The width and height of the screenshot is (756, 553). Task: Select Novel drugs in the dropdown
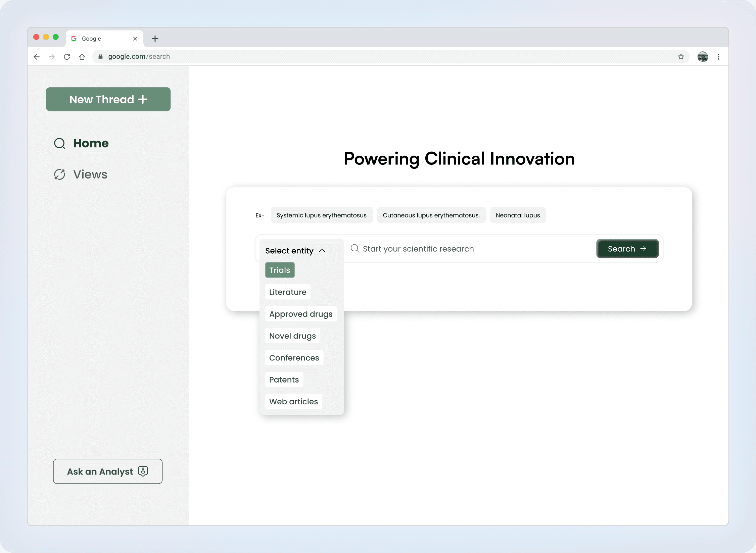click(x=292, y=336)
